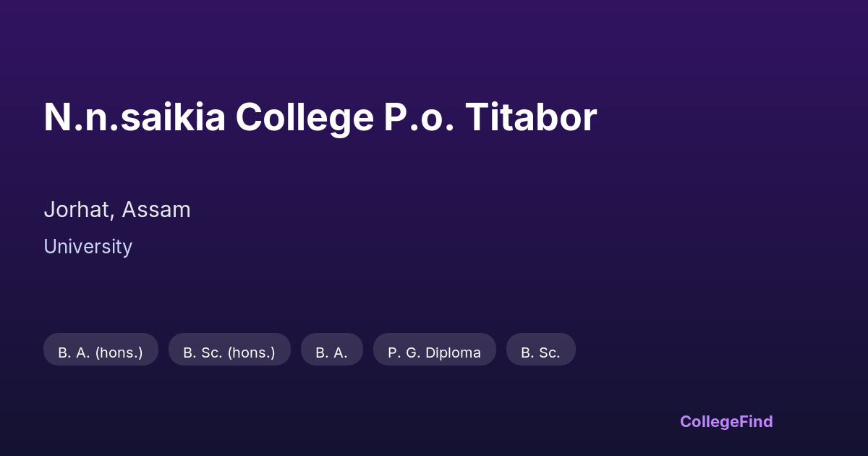868x456 pixels.
Task: Click the word Titabor in the heading
Action: pos(531,117)
